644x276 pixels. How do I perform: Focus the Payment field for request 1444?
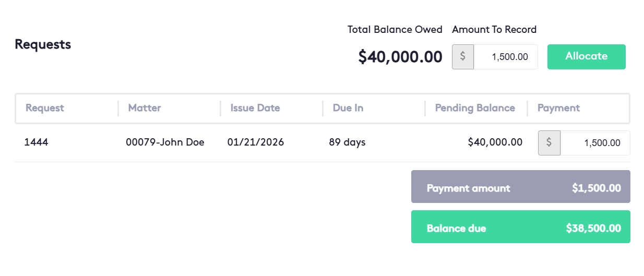pos(595,143)
